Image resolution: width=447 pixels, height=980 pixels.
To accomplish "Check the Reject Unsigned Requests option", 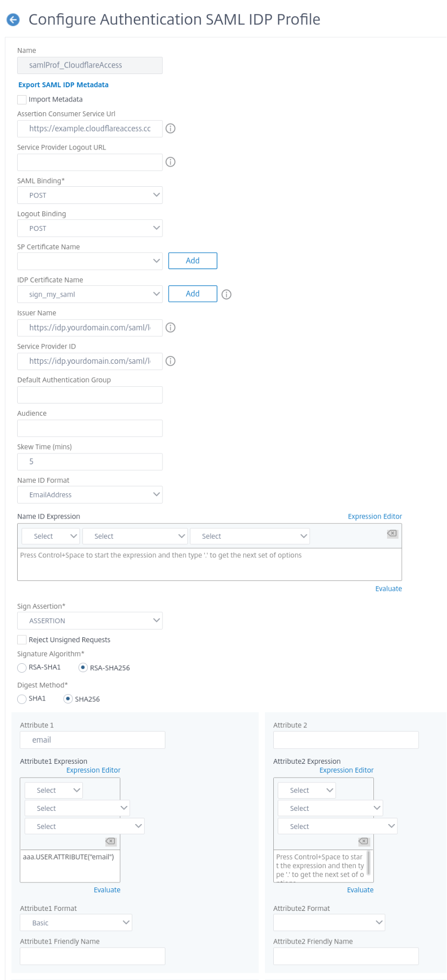I will point(22,639).
